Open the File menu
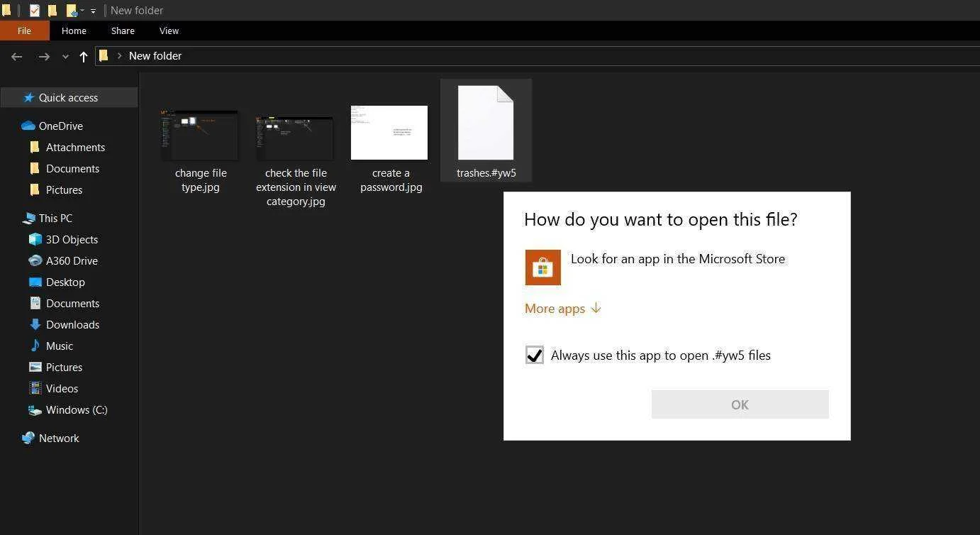This screenshot has width=980, height=535. (24, 31)
